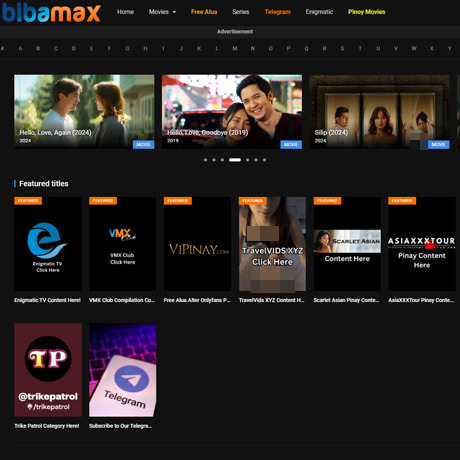Filter titles by letter N
This screenshot has height=460, width=460.
coord(253,49)
